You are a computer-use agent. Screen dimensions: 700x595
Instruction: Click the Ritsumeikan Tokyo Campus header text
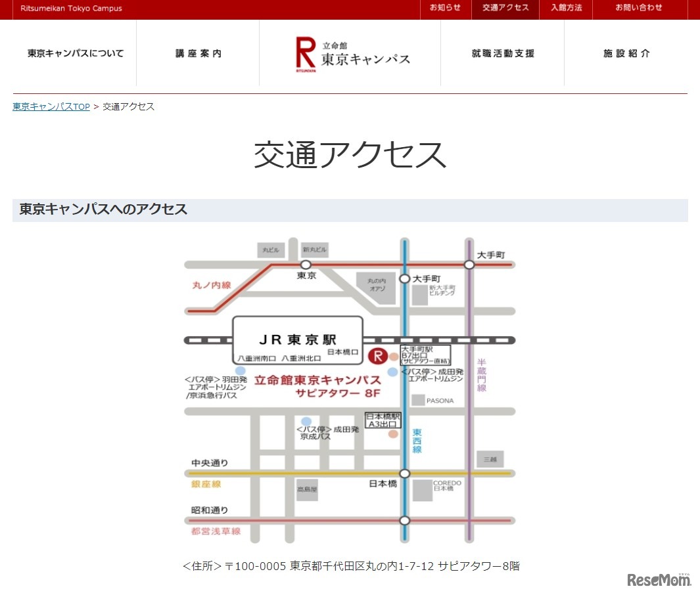tap(71, 8)
